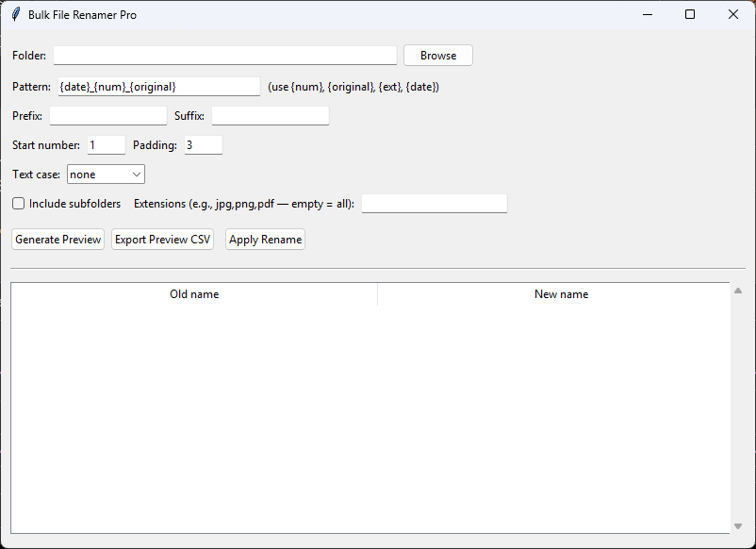Click inside the Folder path field

tap(224, 55)
